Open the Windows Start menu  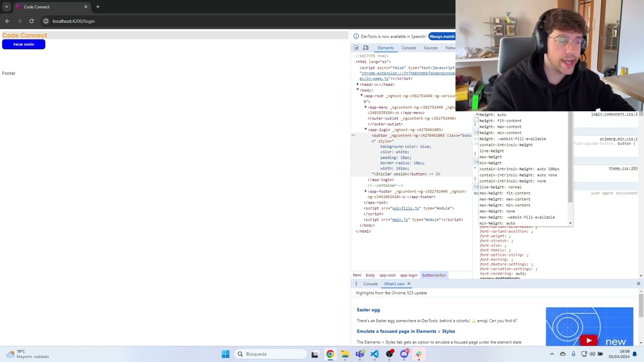tap(225, 354)
